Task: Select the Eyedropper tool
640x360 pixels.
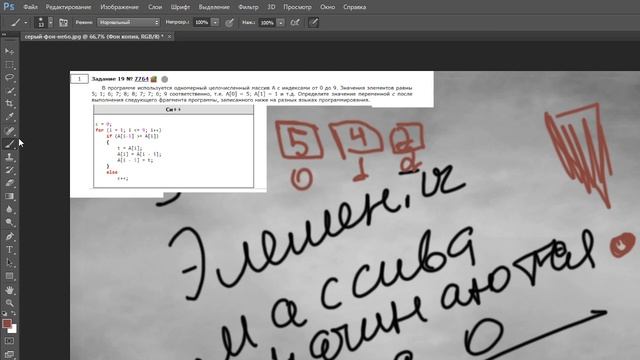Action: (9, 117)
